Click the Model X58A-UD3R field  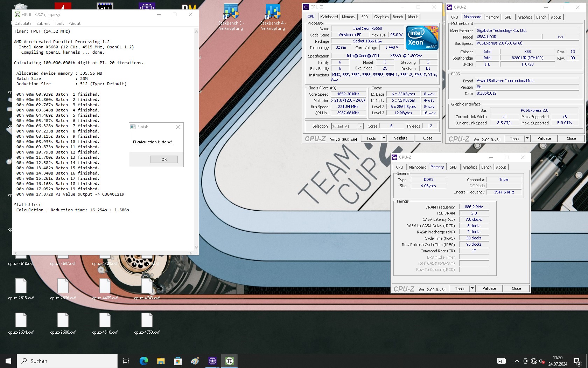pos(509,37)
